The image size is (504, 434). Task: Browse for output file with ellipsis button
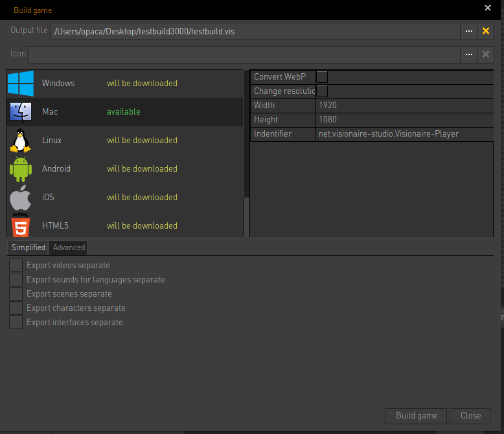pyautogui.click(x=468, y=31)
